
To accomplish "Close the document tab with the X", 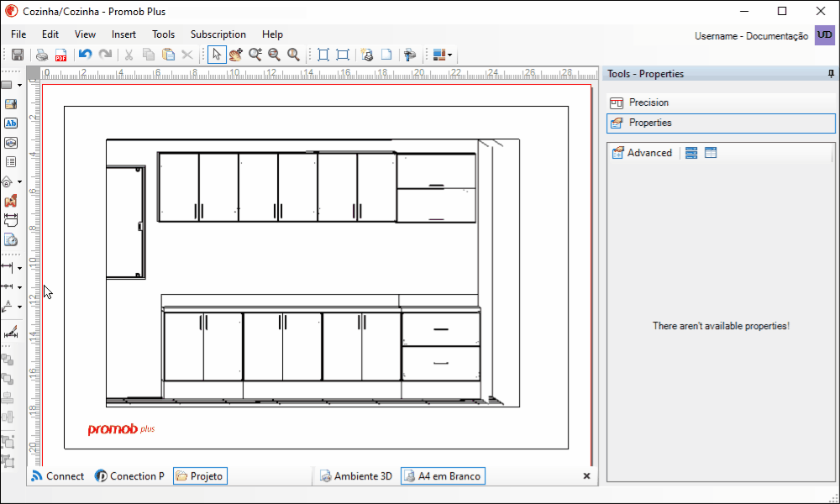I will pyautogui.click(x=586, y=475).
